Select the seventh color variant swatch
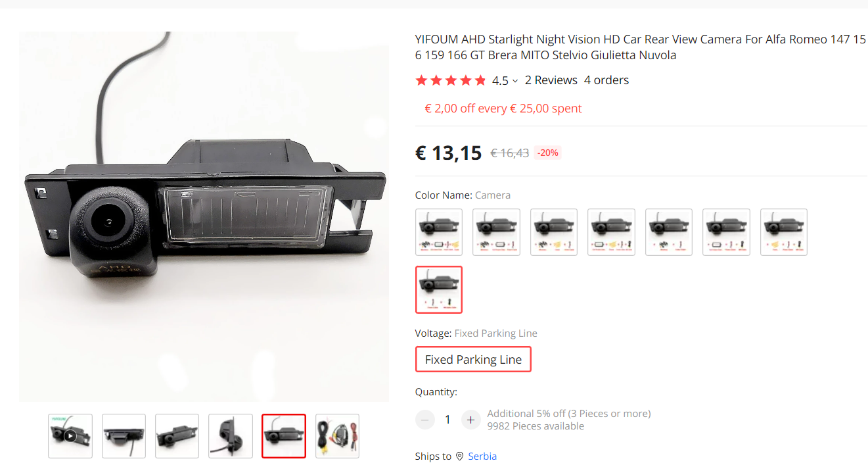 [x=784, y=232]
